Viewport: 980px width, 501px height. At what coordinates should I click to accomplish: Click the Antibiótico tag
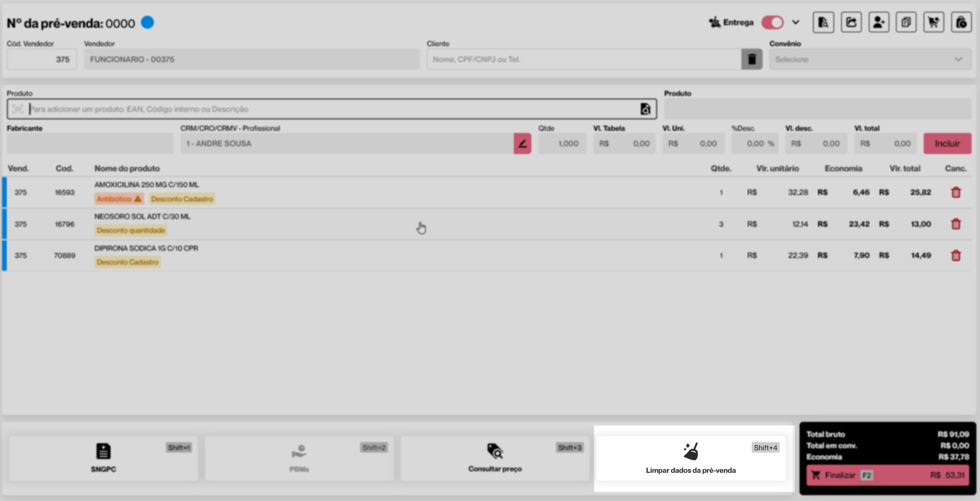point(119,199)
